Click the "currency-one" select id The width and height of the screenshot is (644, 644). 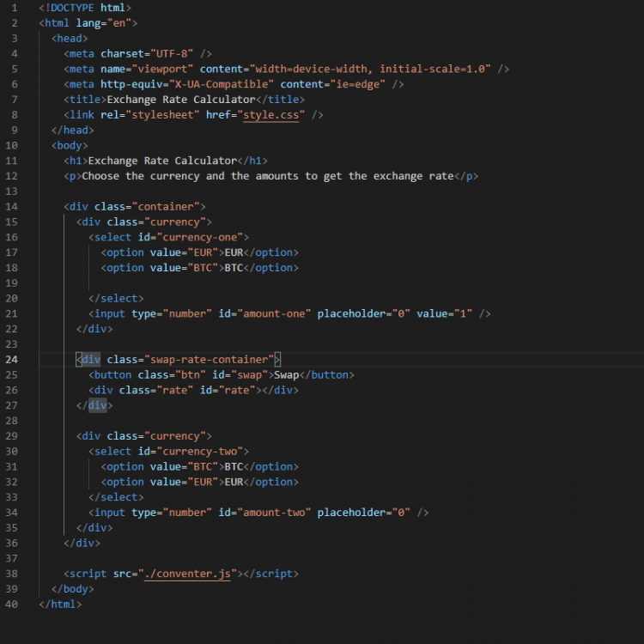click(199, 237)
